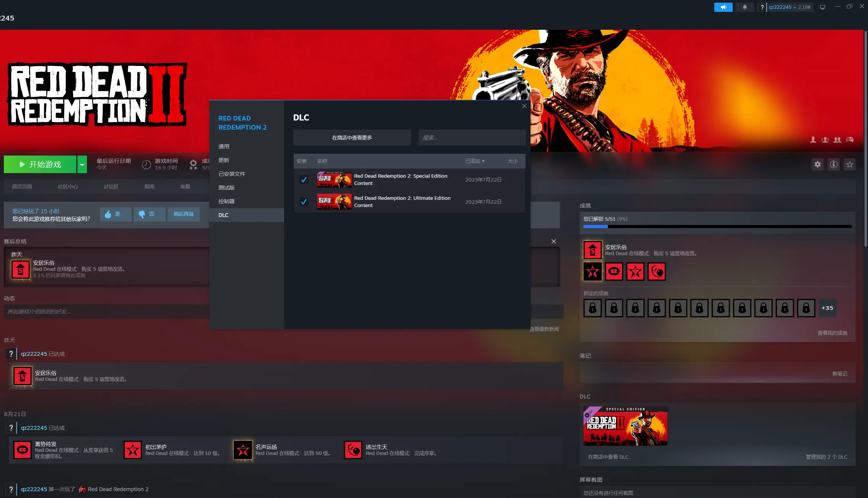868x498 pixels.
Task: Sort DLC list by 名称 column
Action: tap(322, 161)
